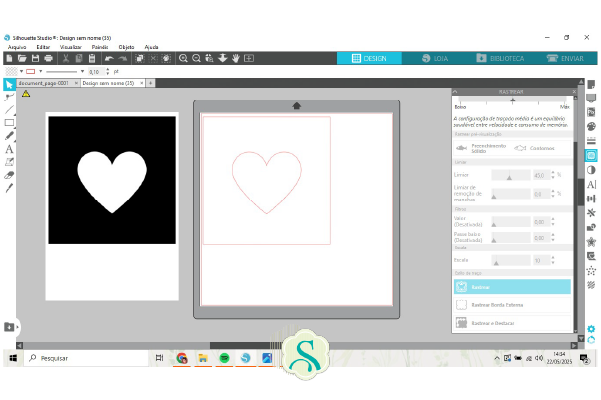Adjust the Limiar threshold slider
This screenshot has width=601, height=400.
tap(511, 175)
